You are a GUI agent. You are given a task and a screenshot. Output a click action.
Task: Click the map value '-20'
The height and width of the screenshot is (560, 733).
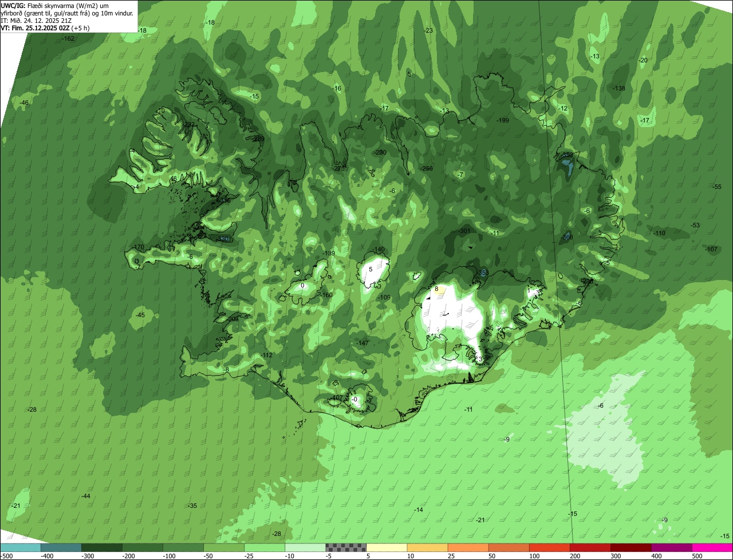coord(643,61)
